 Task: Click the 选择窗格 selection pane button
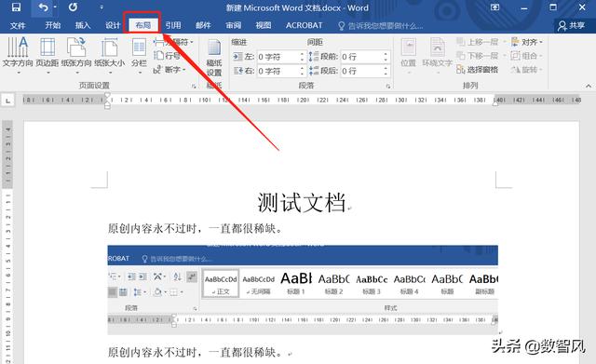[477, 70]
